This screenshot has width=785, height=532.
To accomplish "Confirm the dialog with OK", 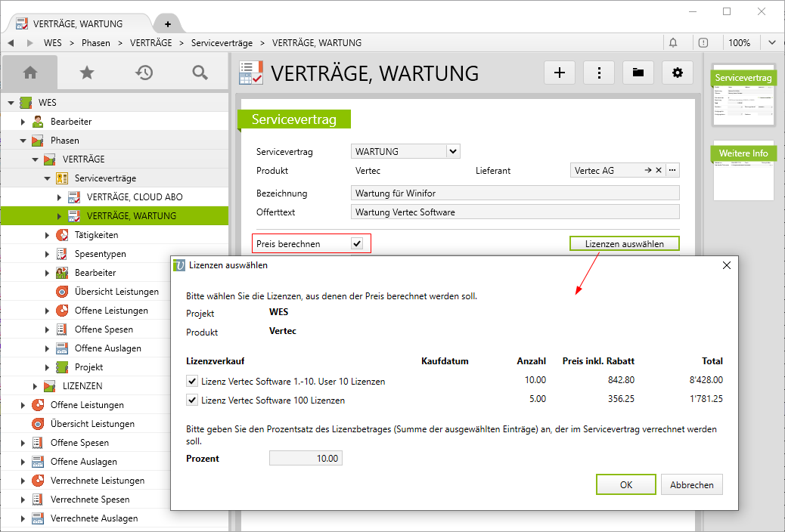I will click(625, 484).
